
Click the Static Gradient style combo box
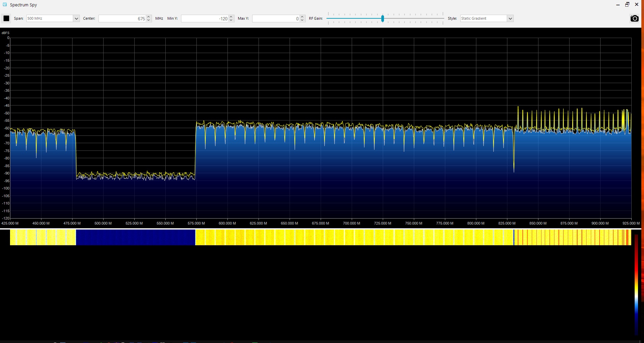click(483, 18)
